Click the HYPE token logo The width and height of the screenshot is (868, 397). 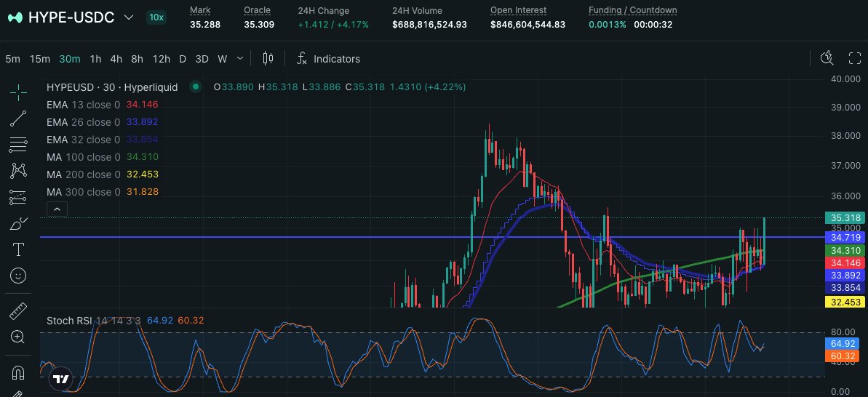15,17
